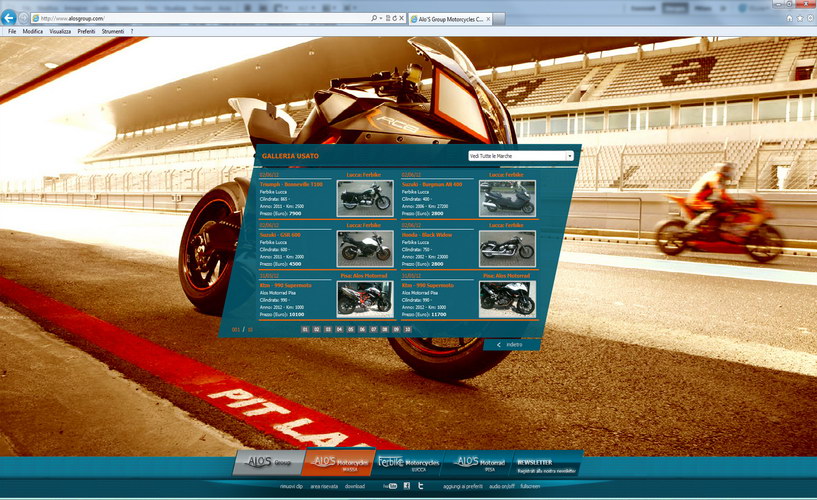Click the indietro back button
Screen dimensions: 817x500
(510, 345)
